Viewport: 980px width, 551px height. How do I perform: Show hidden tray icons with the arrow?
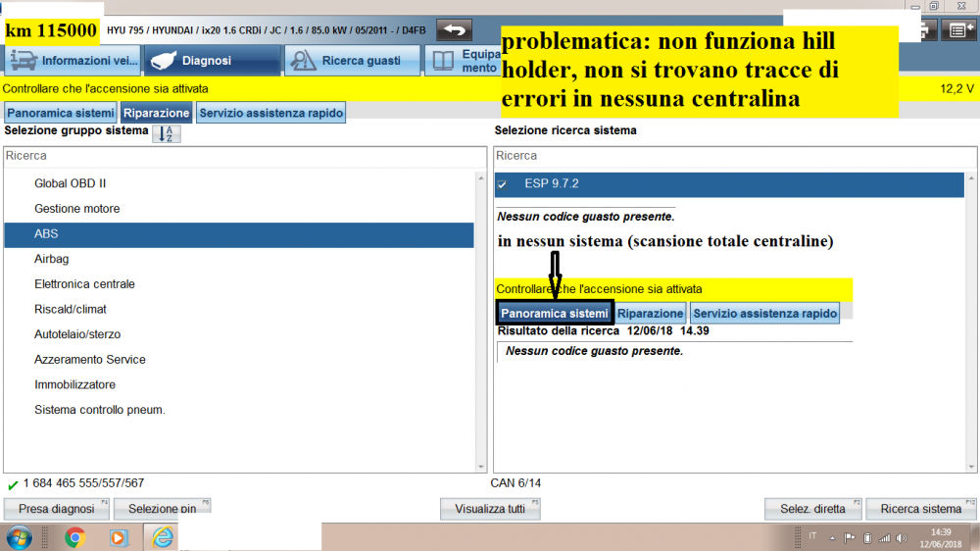coord(832,538)
